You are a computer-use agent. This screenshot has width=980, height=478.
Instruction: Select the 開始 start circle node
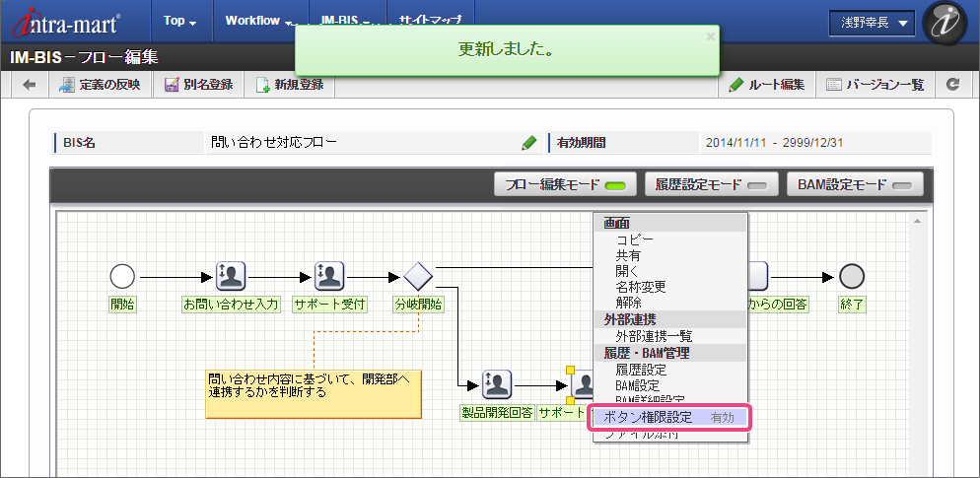[x=122, y=276]
